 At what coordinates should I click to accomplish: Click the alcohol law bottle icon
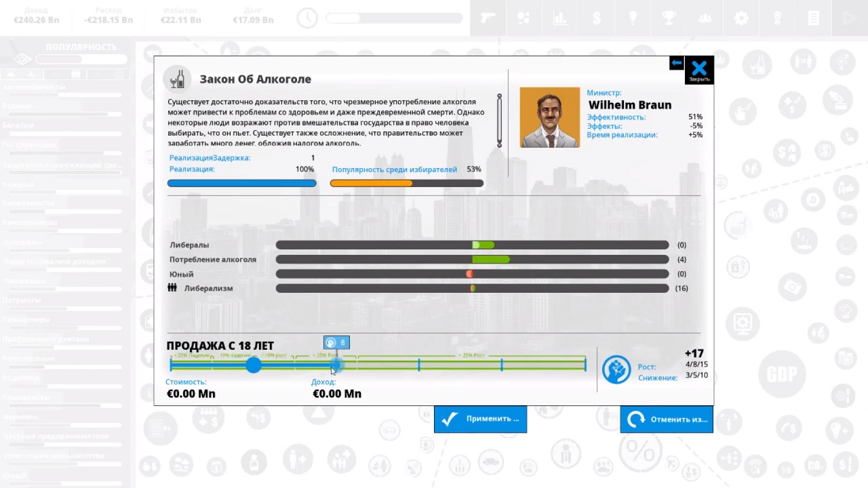[177, 79]
